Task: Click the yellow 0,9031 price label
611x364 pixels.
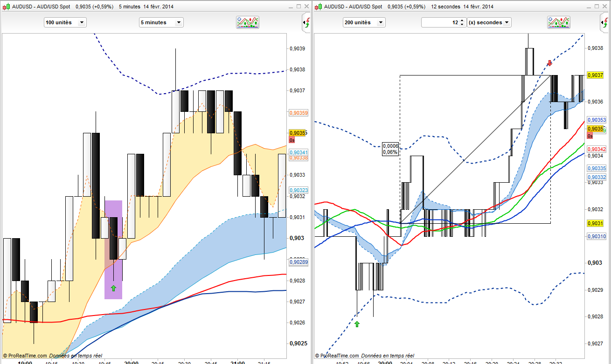Action: pyautogui.click(x=596, y=223)
